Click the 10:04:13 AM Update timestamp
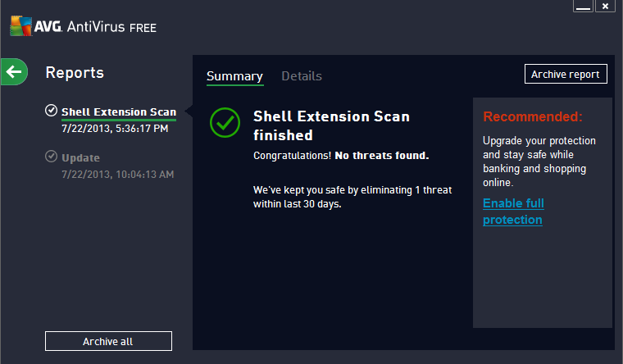The image size is (623, 364). tap(117, 174)
